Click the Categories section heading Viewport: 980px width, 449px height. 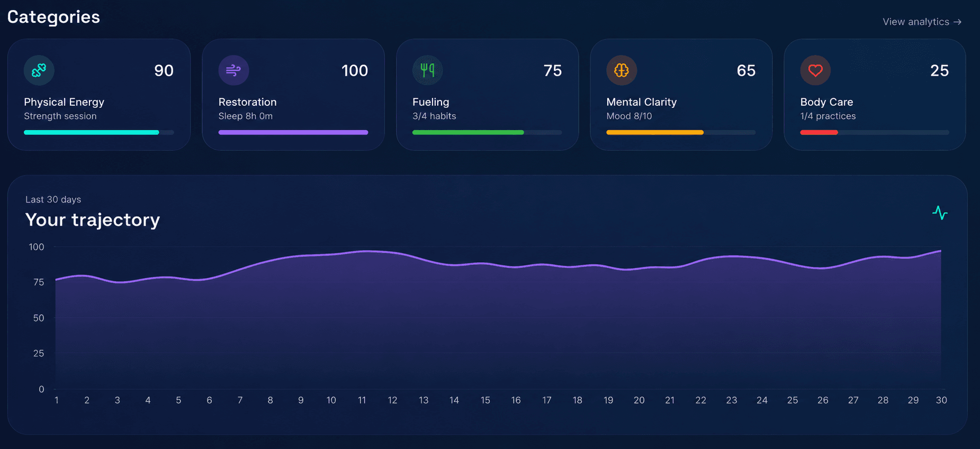click(53, 17)
